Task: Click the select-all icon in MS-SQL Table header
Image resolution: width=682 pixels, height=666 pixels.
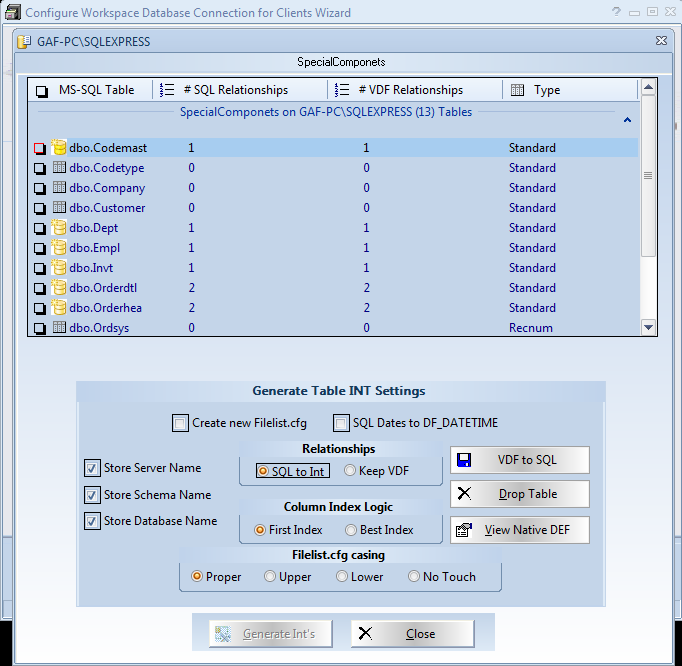Action: coord(42,91)
